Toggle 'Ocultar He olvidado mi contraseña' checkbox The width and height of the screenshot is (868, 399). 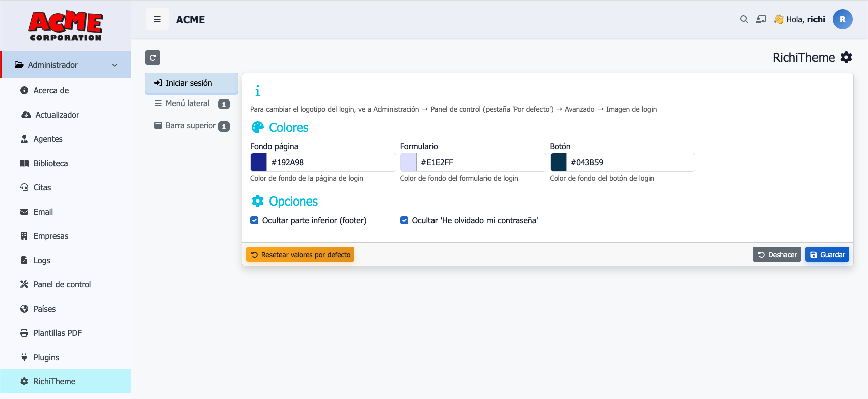(x=404, y=220)
